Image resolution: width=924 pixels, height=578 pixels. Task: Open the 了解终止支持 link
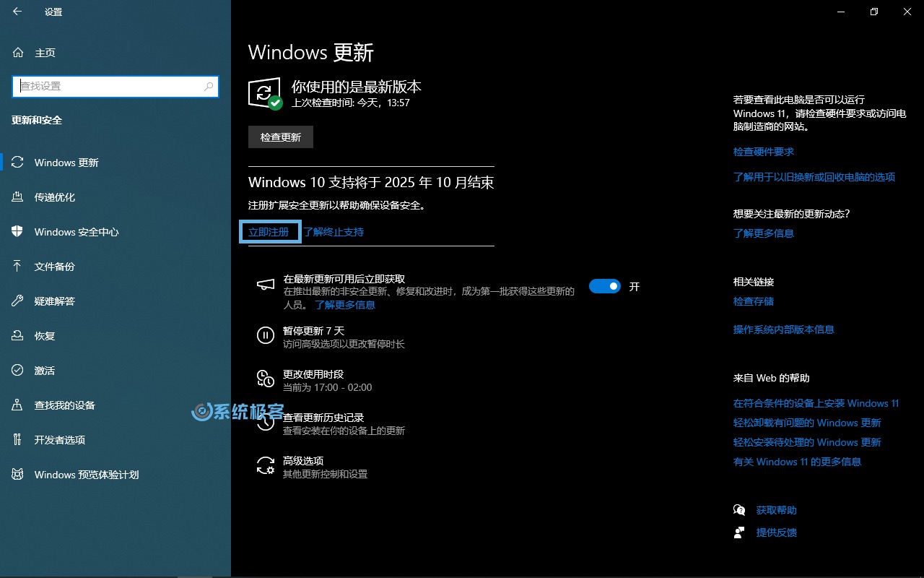coord(334,232)
